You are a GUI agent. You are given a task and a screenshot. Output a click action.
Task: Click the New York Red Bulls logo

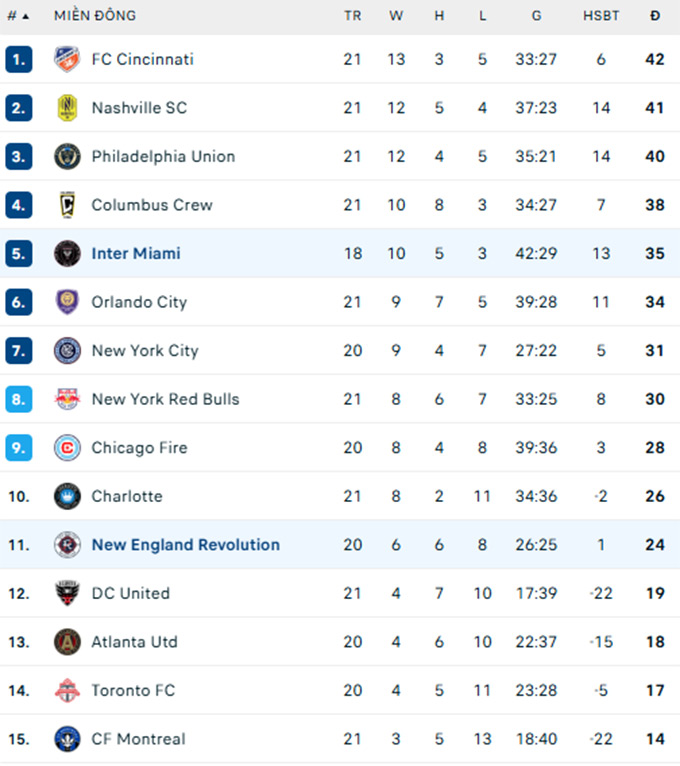[67, 399]
